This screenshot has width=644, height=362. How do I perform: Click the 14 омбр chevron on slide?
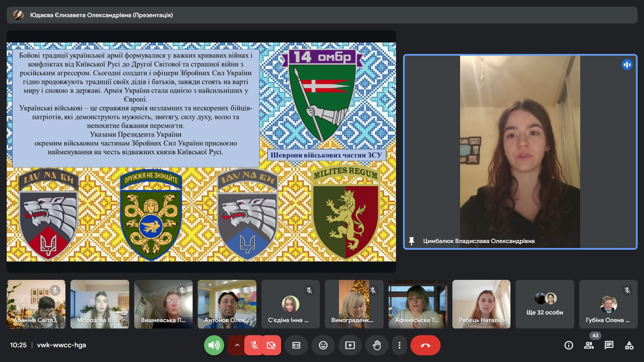(323, 96)
